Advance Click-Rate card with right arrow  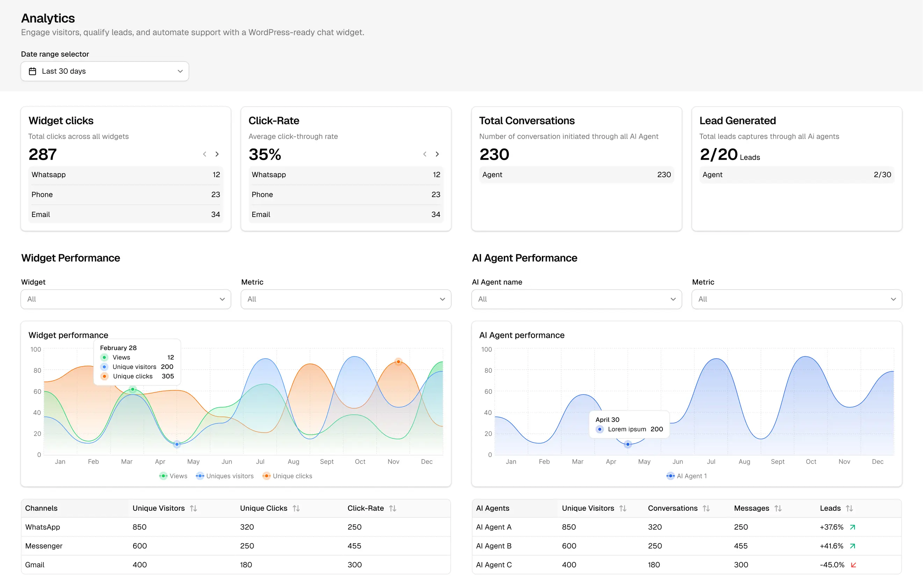(437, 154)
